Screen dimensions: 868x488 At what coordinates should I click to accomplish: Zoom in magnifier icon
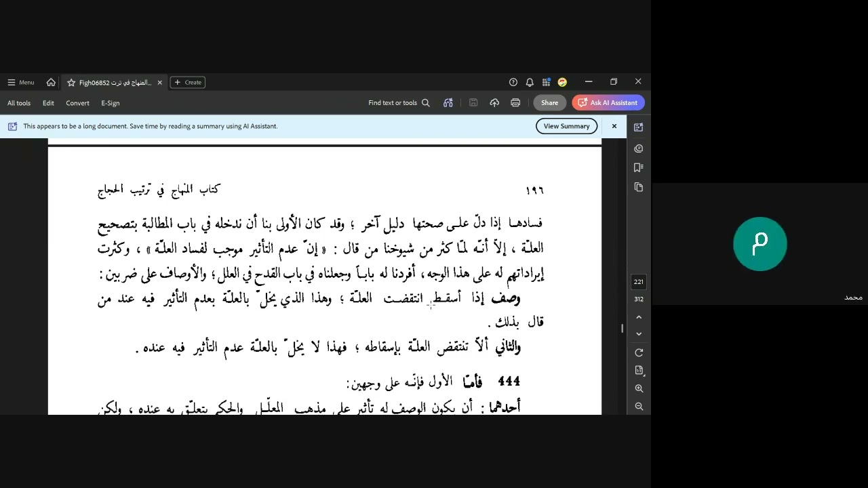(639, 389)
